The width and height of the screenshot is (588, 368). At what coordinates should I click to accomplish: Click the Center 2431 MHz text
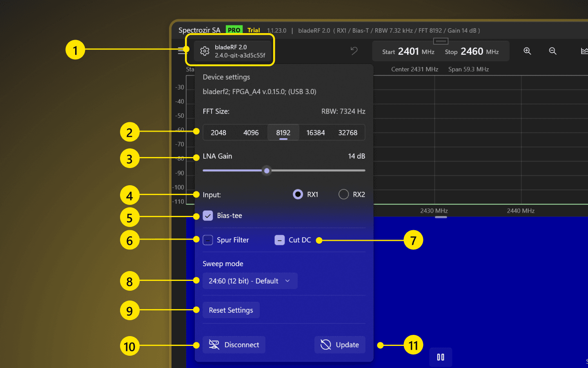(415, 69)
